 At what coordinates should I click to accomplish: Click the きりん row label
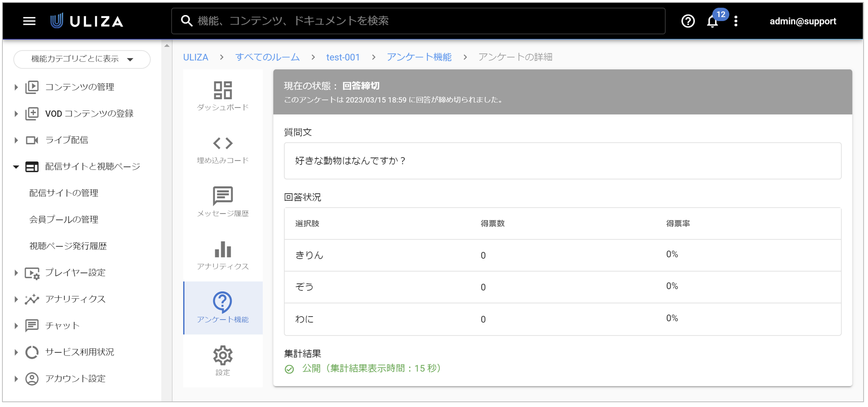pos(309,256)
